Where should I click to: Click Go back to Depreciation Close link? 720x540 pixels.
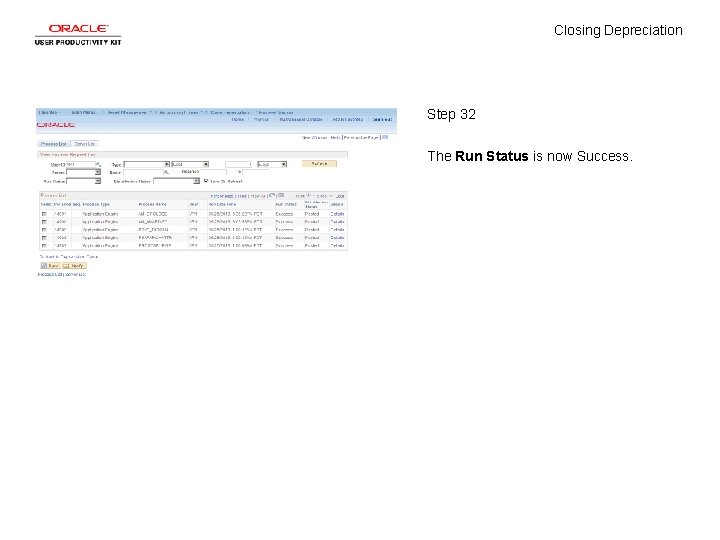click(x=69, y=257)
